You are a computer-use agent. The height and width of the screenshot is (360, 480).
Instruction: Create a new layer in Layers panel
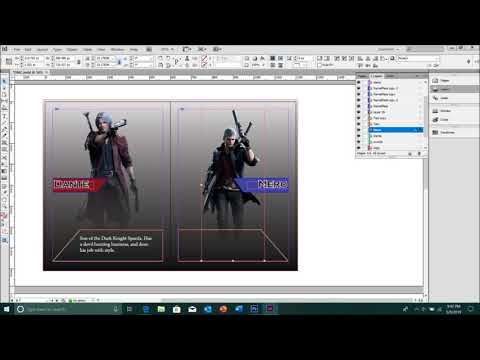[410, 154]
